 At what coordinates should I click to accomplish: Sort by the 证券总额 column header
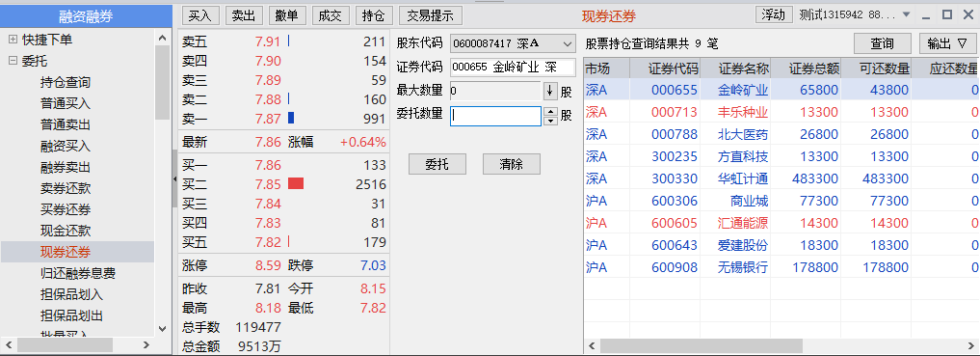pos(807,68)
